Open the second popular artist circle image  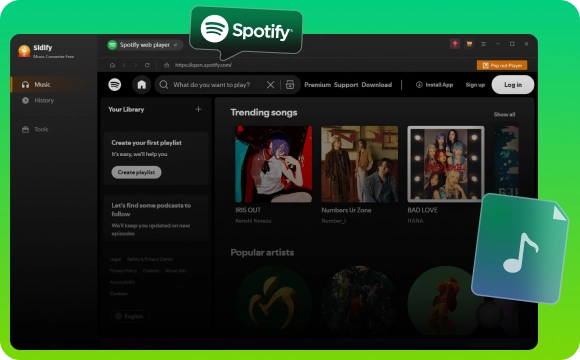(x=360, y=303)
